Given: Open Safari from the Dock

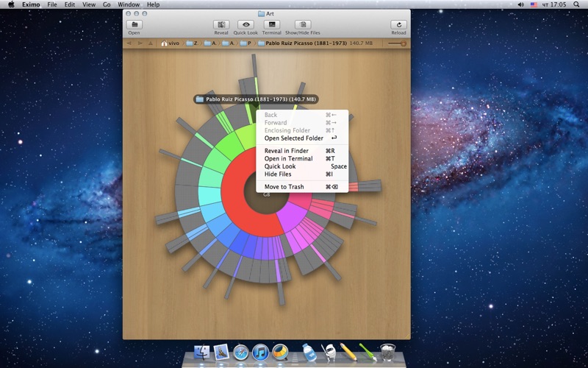Looking at the screenshot, I should pos(241,353).
